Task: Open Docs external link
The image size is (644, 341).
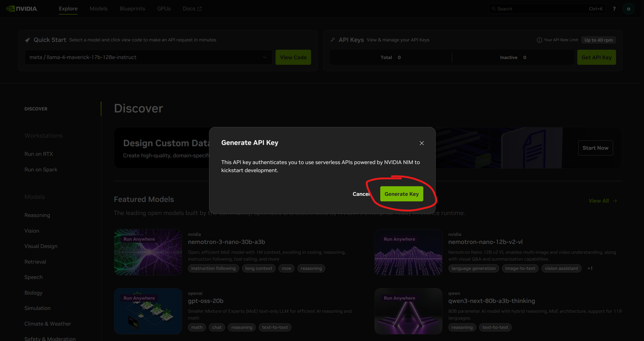Action: pyautogui.click(x=192, y=9)
